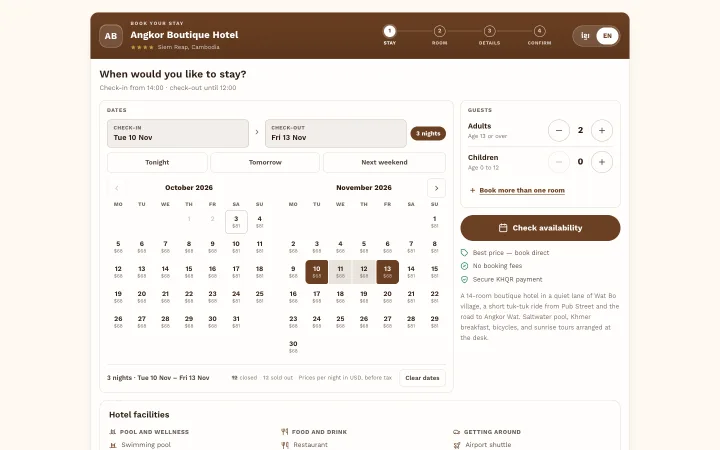Select October 26 in the calendar
Screen dimensions: 720x450
click(118, 322)
